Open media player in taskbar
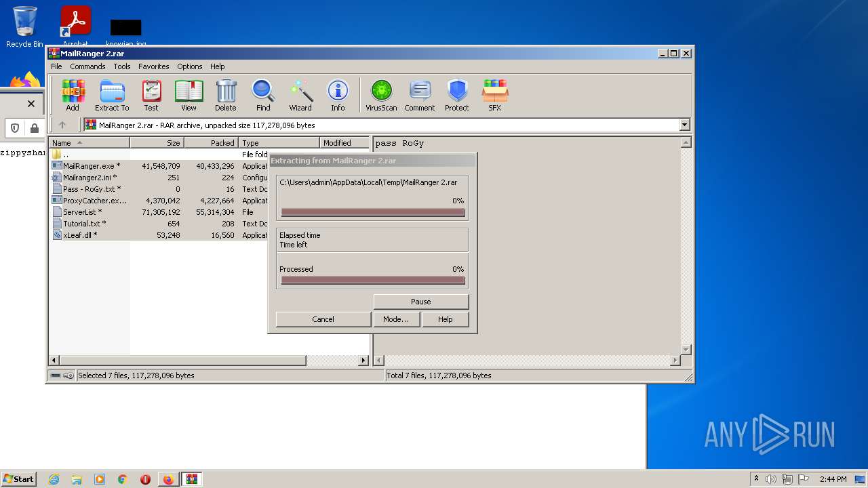 [x=100, y=479]
